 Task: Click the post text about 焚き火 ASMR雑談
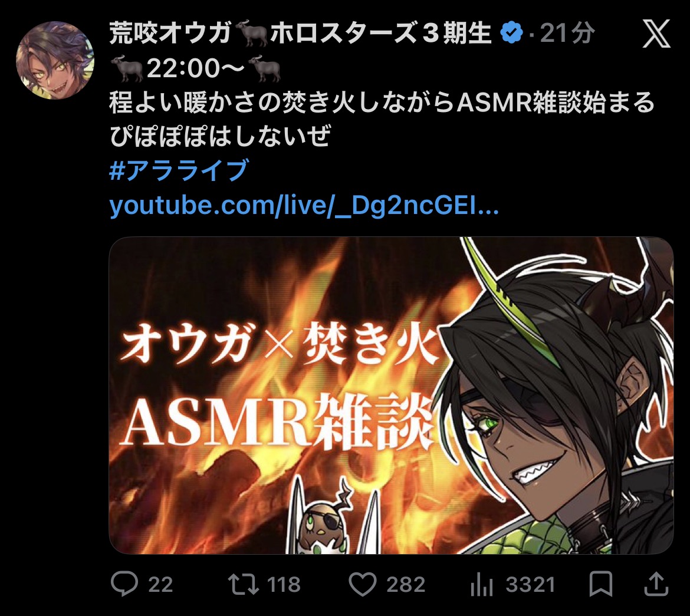(382, 119)
